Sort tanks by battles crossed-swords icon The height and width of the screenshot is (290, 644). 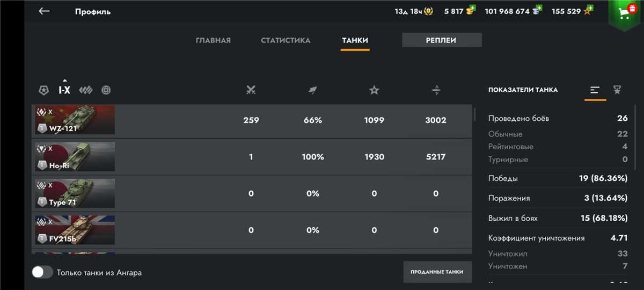point(250,90)
